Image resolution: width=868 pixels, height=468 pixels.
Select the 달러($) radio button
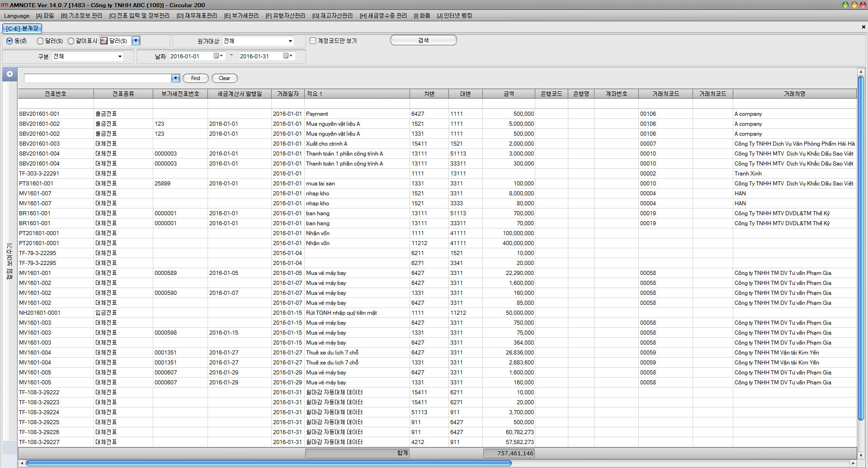coord(40,41)
